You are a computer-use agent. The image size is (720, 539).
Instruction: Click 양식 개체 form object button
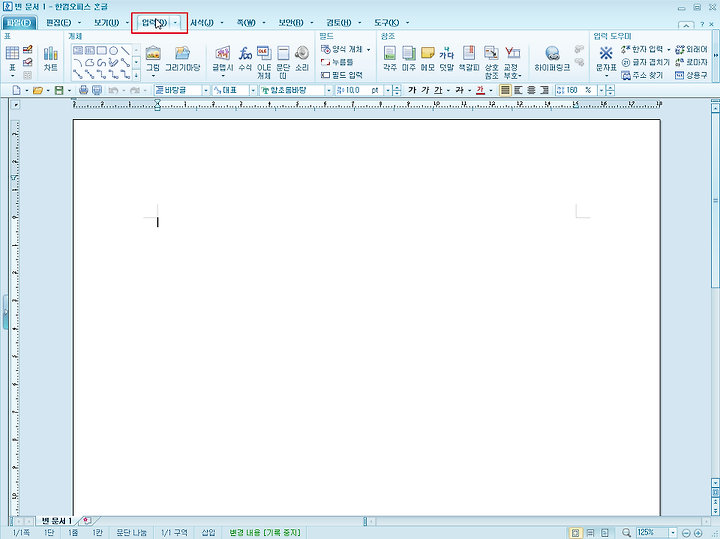pyautogui.click(x=342, y=49)
